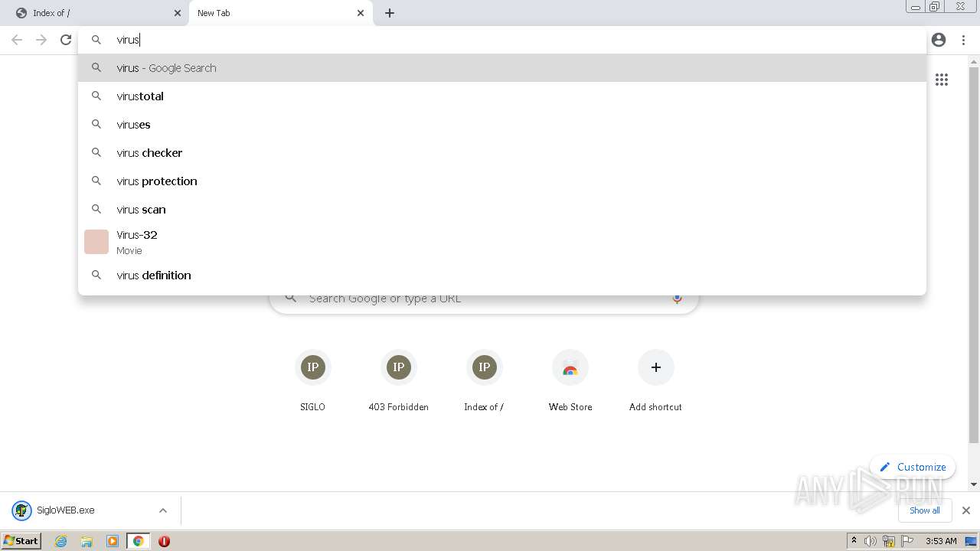Click the red stop-sign taskbar icon
This screenshot has height=551, width=980.
click(164, 541)
